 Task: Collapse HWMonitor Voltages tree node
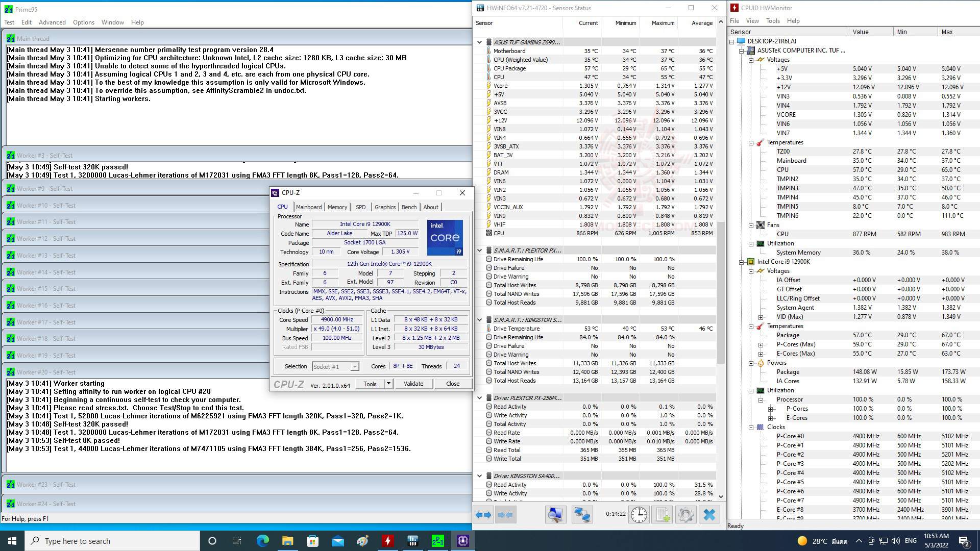tap(751, 60)
